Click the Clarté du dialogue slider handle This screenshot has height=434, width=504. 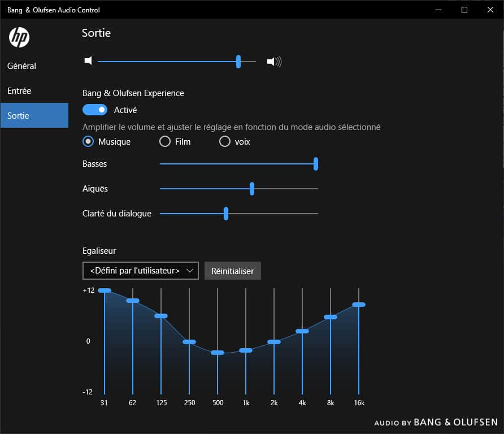(226, 214)
